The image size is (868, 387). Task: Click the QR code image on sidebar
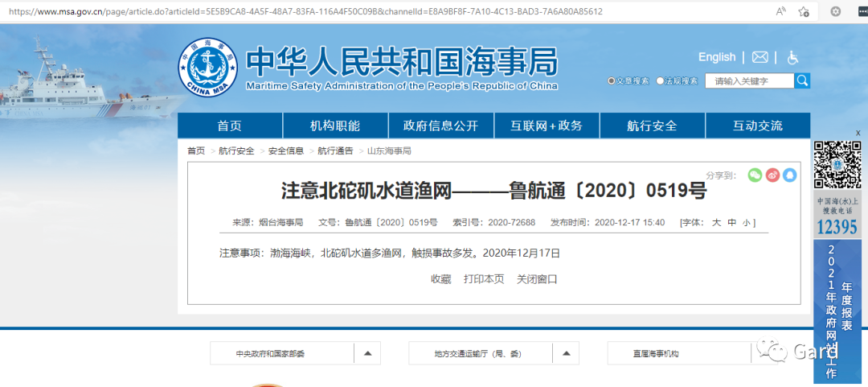837,165
